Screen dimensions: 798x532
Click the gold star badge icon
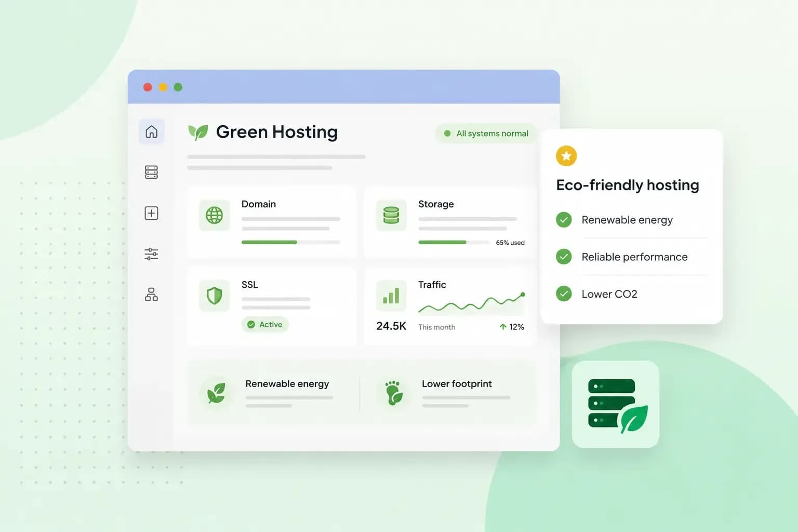coord(566,156)
